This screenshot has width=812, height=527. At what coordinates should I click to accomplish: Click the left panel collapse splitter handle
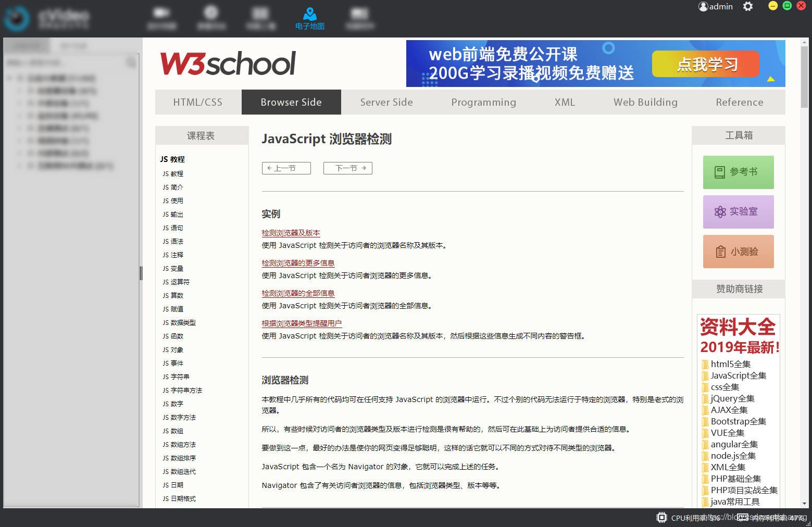click(141, 273)
